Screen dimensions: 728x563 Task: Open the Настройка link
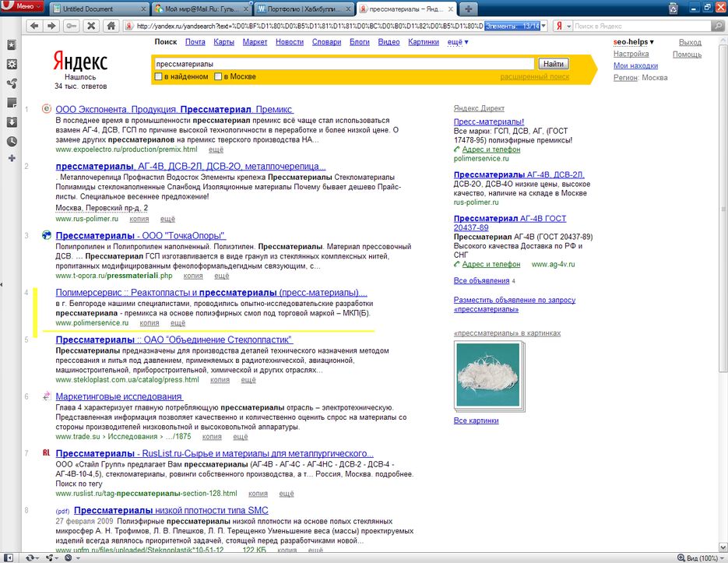[x=631, y=54]
